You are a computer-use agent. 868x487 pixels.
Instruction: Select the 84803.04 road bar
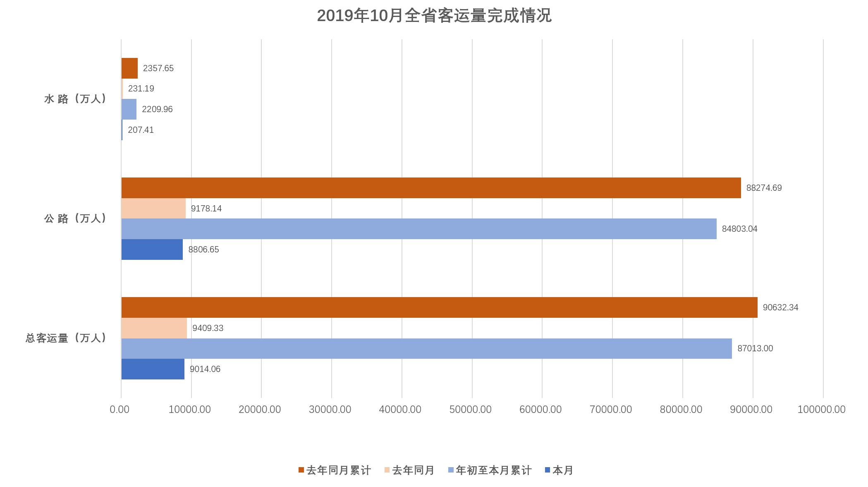click(x=418, y=229)
